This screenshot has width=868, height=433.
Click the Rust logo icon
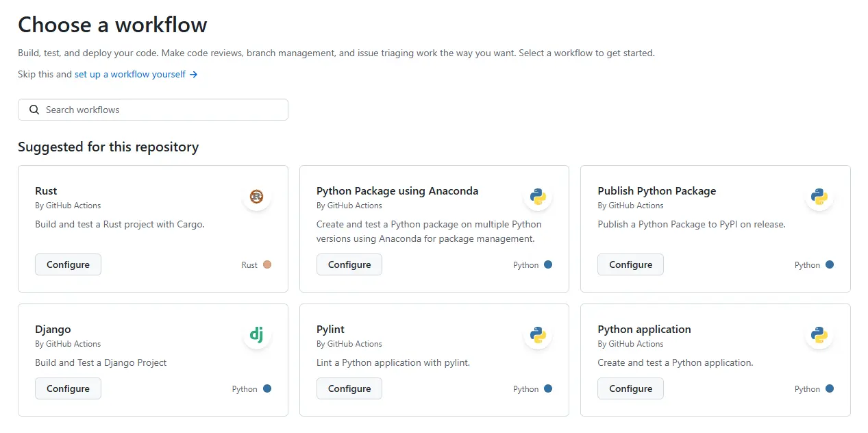click(257, 197)
